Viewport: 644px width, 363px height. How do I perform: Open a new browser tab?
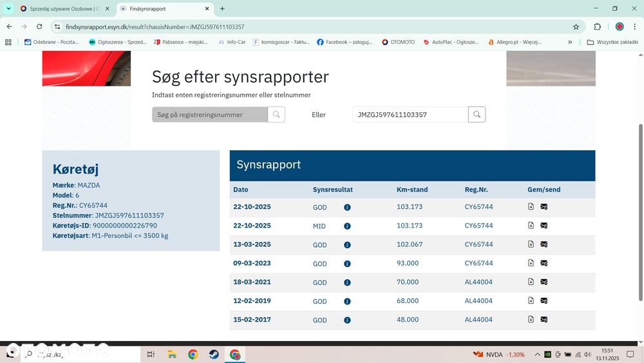222,8
